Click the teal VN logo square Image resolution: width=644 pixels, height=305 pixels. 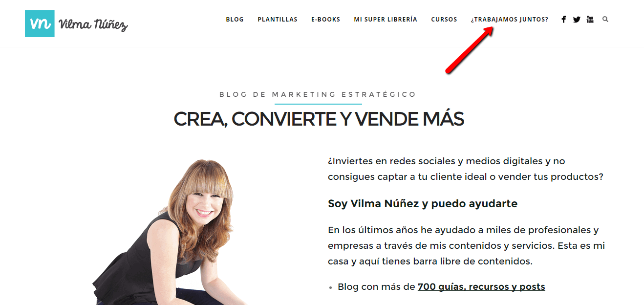click(x=40, y=23)
